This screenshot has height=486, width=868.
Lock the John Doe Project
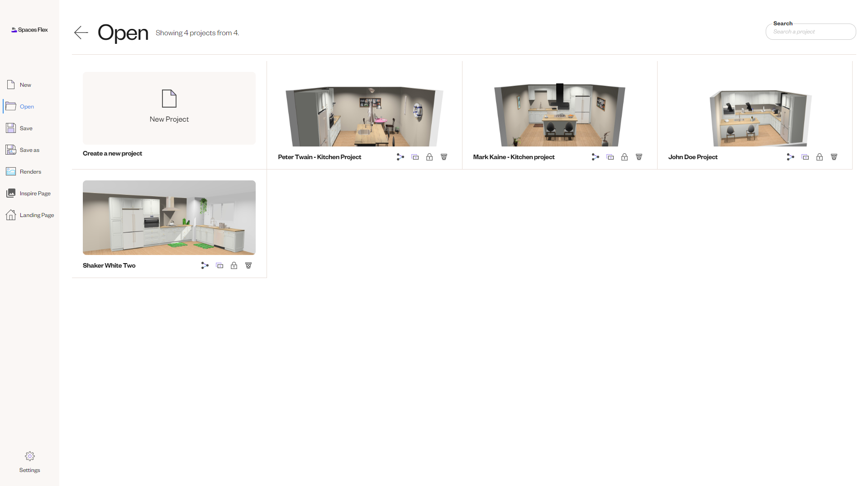[820, 157]
